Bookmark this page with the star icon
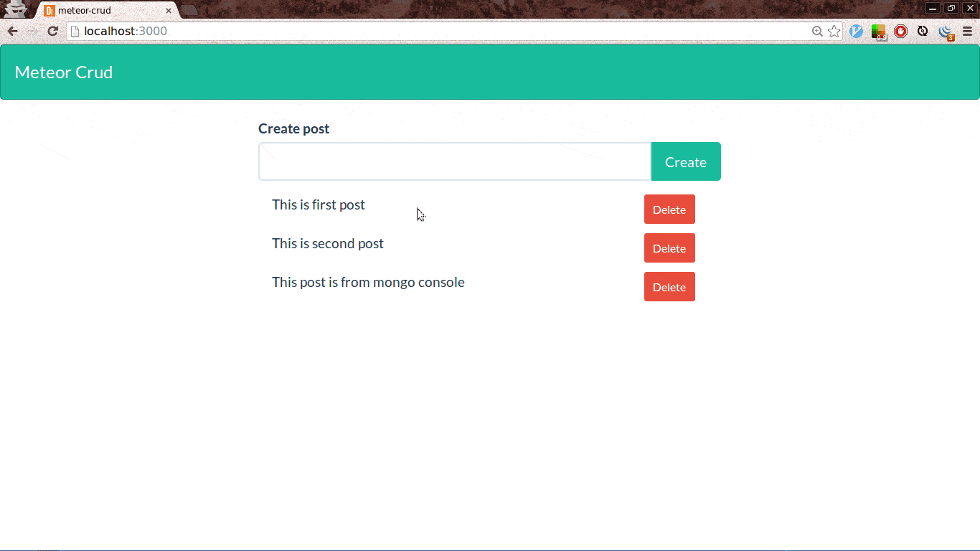 point(834,31)
